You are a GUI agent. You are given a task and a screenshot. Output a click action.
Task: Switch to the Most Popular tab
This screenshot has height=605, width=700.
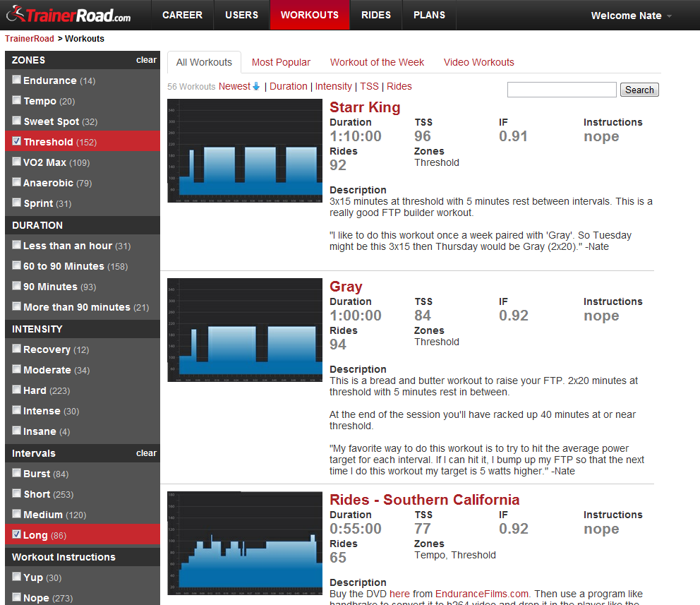[x=281, y=62]
